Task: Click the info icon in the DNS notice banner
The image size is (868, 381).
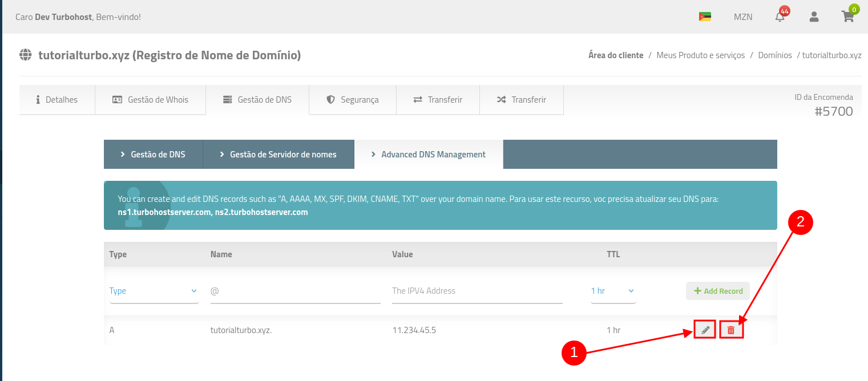Action: pyautogui.click(x=134, y=206)
